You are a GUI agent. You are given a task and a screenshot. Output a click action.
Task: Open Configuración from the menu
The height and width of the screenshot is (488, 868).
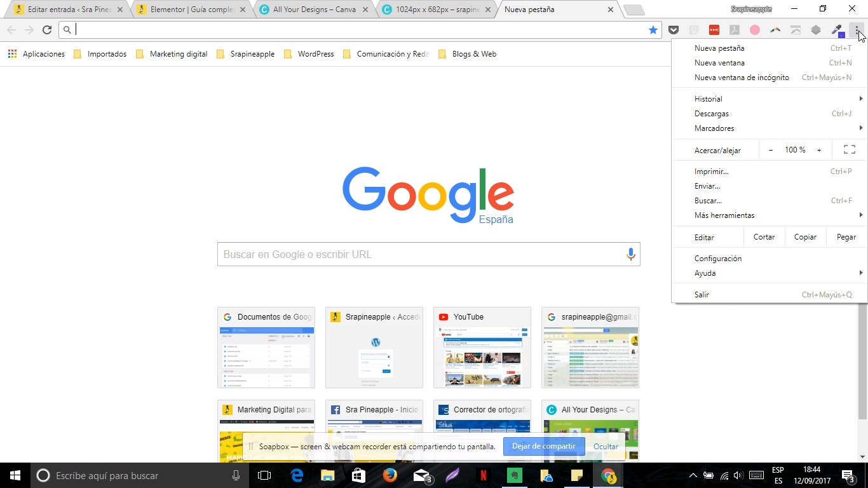pyautogui.click(x=770, y=259)
